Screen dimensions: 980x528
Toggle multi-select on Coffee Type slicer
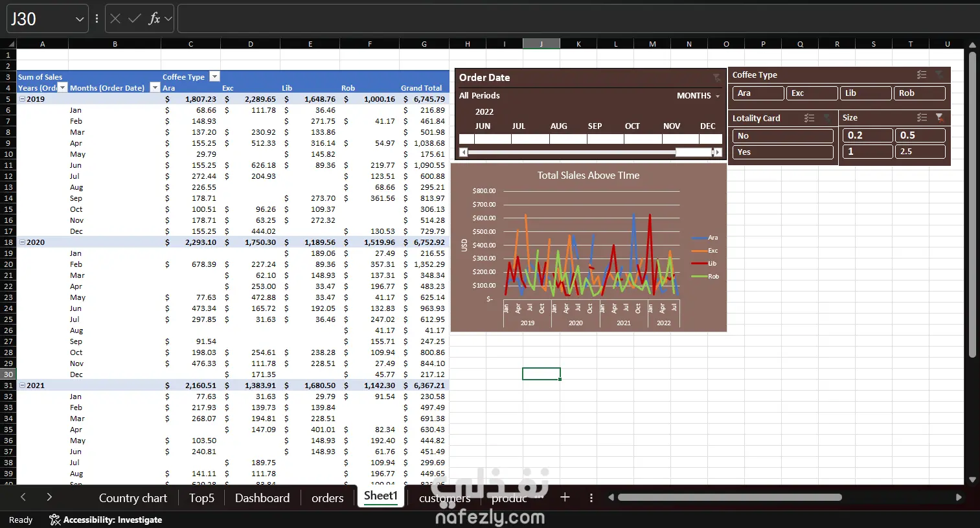[x=922, y=75]
